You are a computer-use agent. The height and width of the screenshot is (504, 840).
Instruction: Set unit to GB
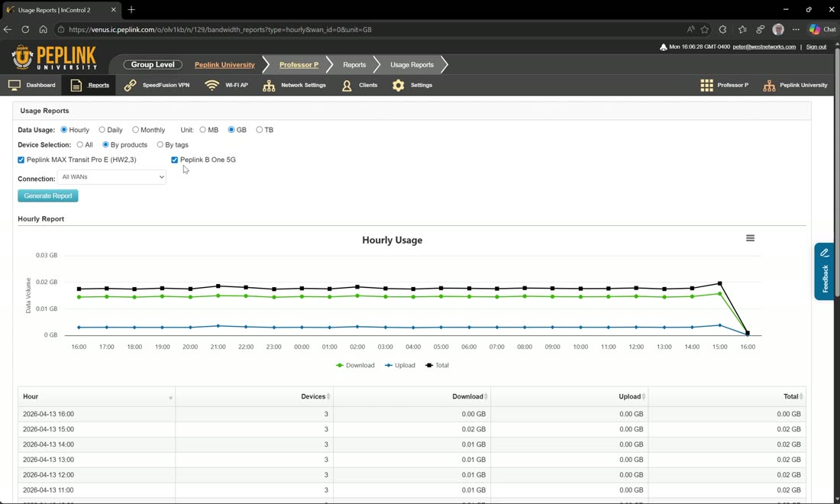click(231, 130)
